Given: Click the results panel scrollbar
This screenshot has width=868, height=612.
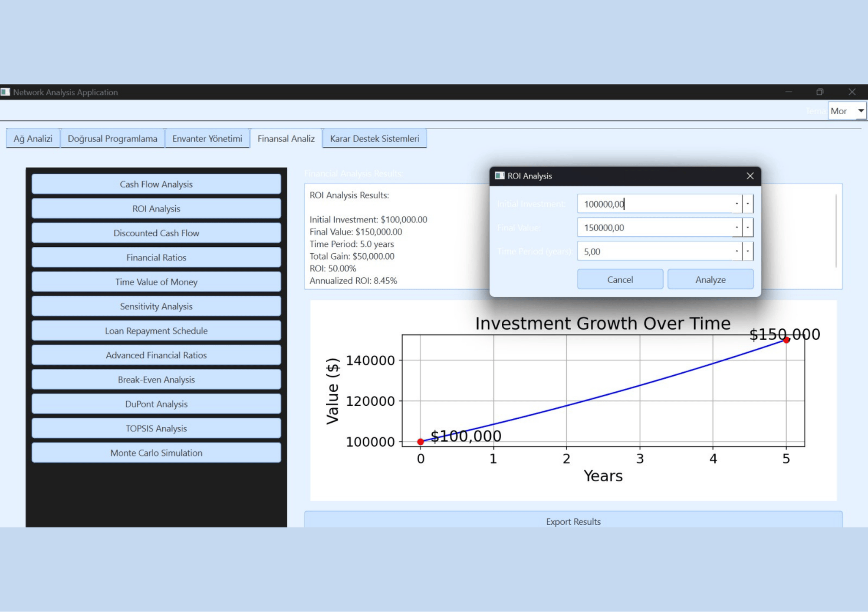Looking at the screenshot, I should click(x=836, y=231).
